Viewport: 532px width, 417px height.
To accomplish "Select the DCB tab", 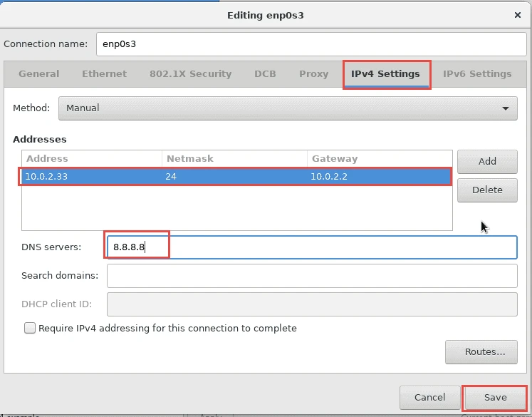I will [265, 73].
